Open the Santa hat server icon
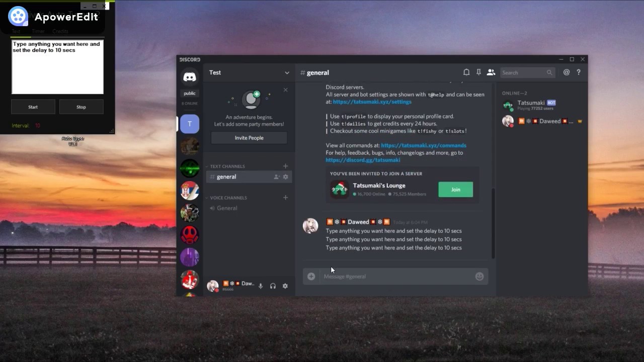644x362 pixels. click(190, 279)
